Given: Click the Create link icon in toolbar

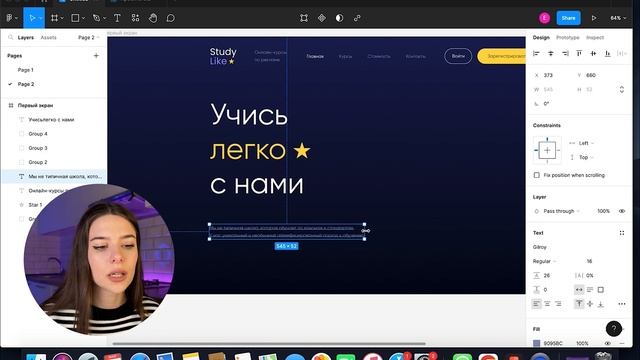Looking at the screenshot, I should pos(357,18).
